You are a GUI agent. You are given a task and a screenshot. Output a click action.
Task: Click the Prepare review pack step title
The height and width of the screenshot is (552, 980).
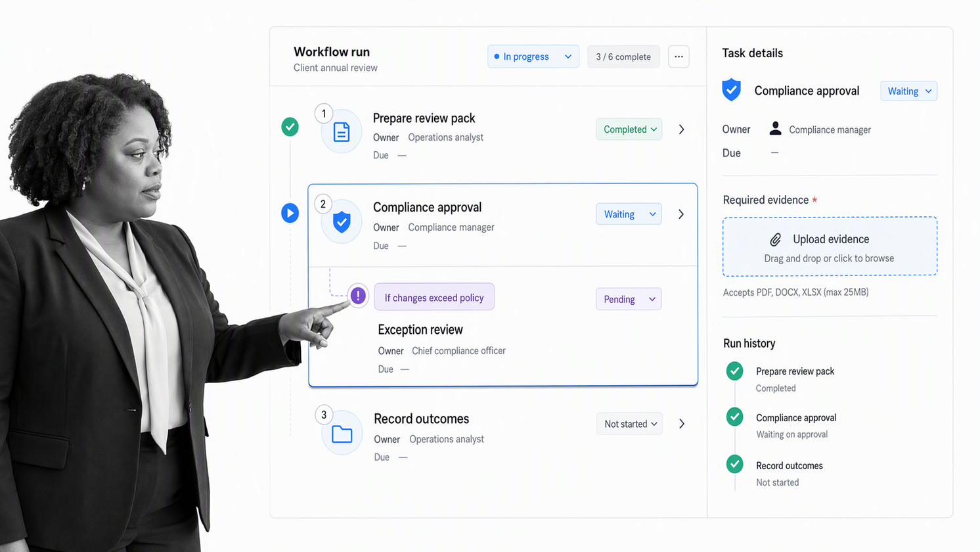click(424, 118)
